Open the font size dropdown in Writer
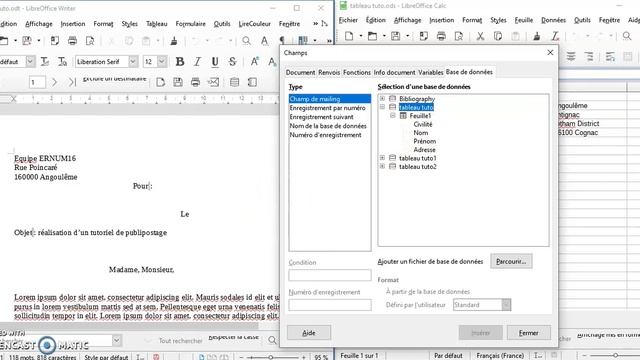Viewport: 640px width, 360px height. [x=162, y=62]
